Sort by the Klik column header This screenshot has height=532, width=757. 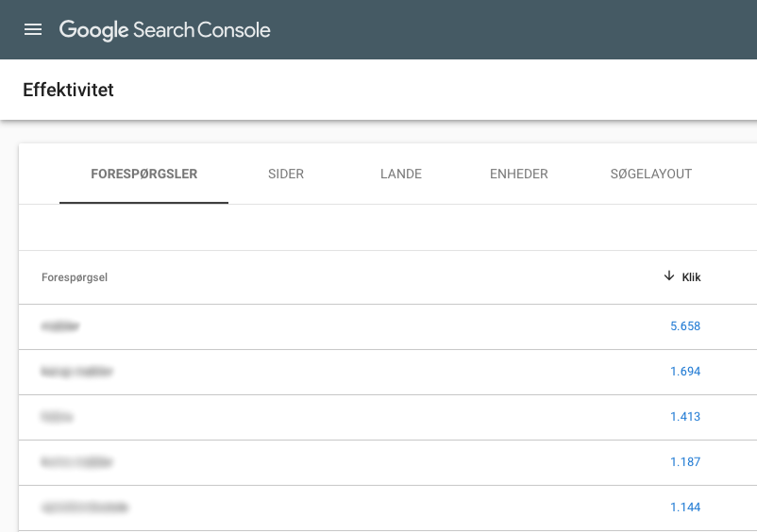pyautogui.click(x=691, y=277)
